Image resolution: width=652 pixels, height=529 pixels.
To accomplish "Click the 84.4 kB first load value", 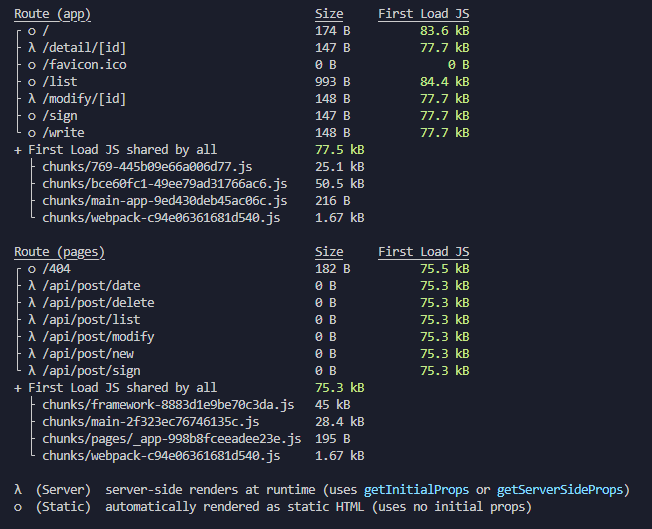I will (x=445, y=82).
